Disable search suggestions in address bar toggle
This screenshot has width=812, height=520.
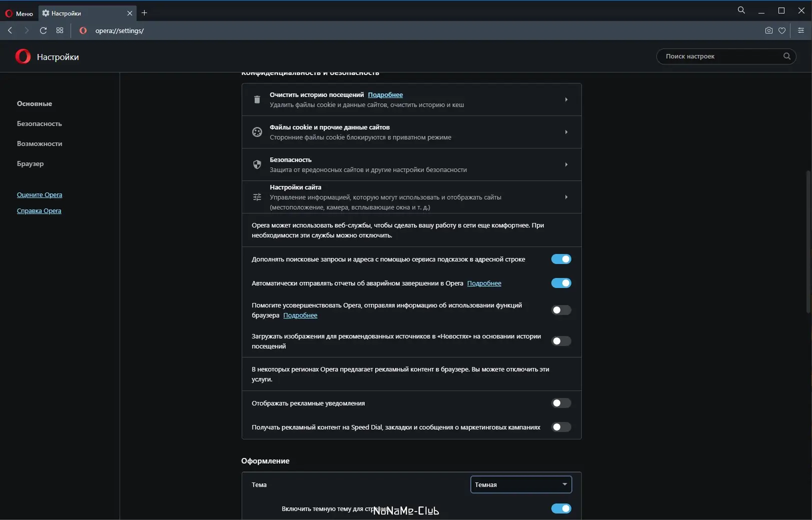click(x=561, y=259)
